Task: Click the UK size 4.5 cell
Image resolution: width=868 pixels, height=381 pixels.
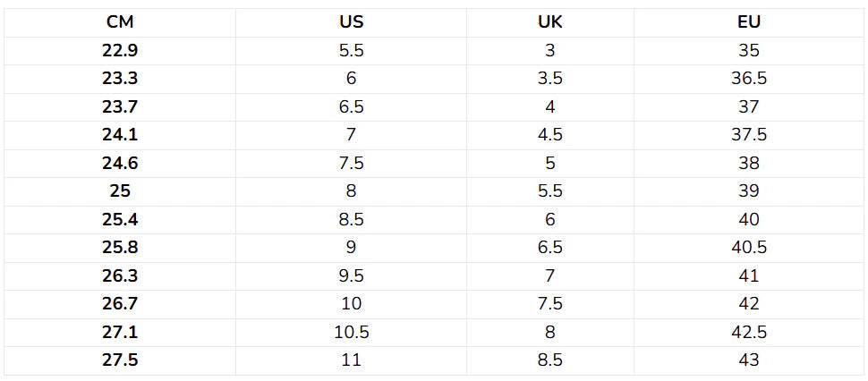Action: pyautogui.click(x=549, y=135)
